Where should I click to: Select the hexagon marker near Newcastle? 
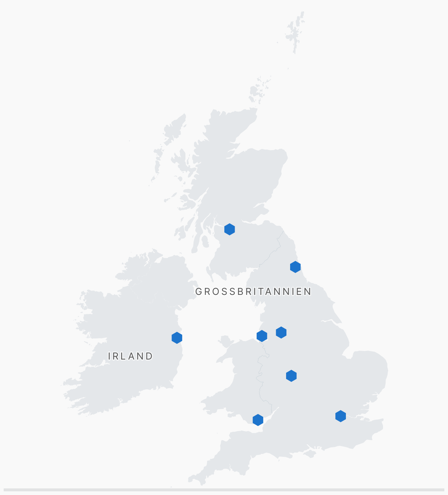point(295,267)
